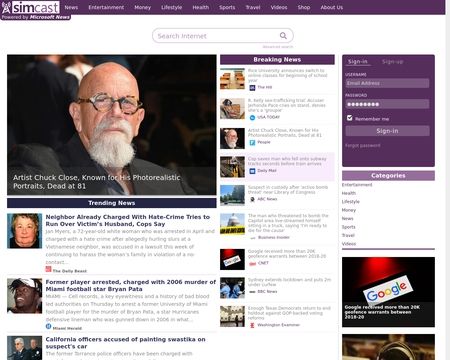Click the Capitol bomb threat thumbnail
The width and height of the screenshot is (450, 360).
coord(232,224)
